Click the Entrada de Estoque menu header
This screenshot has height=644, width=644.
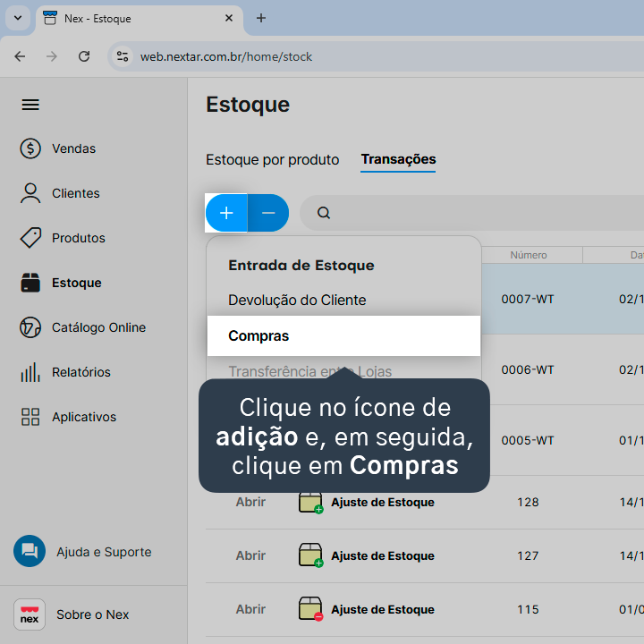click(301, 266)
